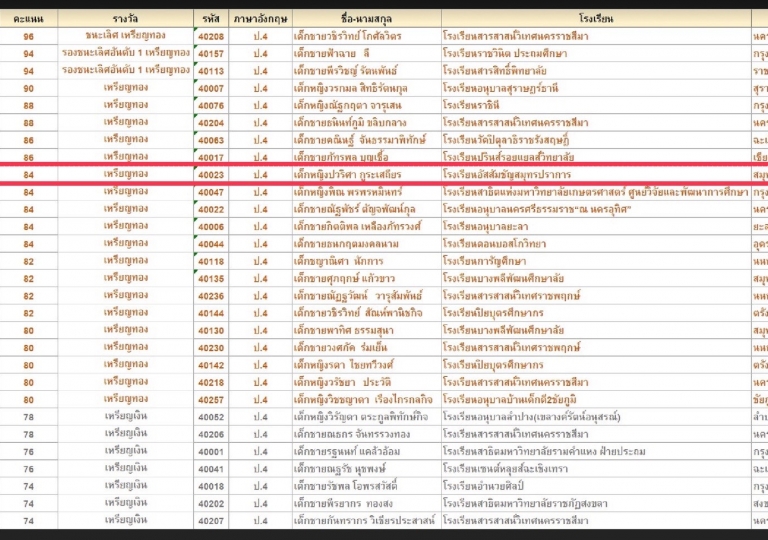
Task: Select the score 78 in row 40206
Action: [x=28, y=435]
